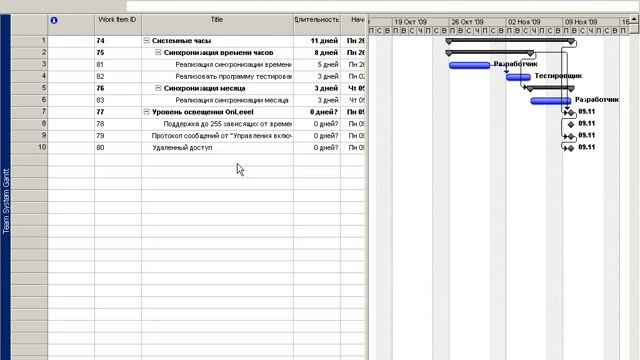Click Work Item ID cell 82
Image resolution: width=640 pixels, height=360 pixels.
[118, 76]
